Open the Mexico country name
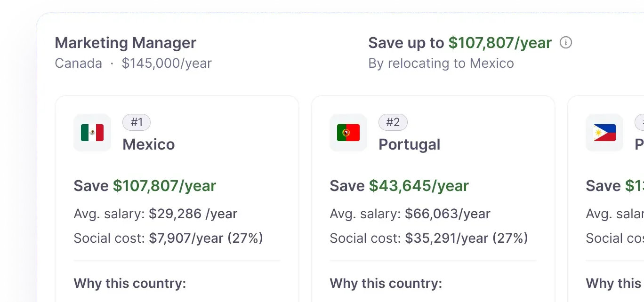Viewport: 644px width, 302px height. pos(149,144)
